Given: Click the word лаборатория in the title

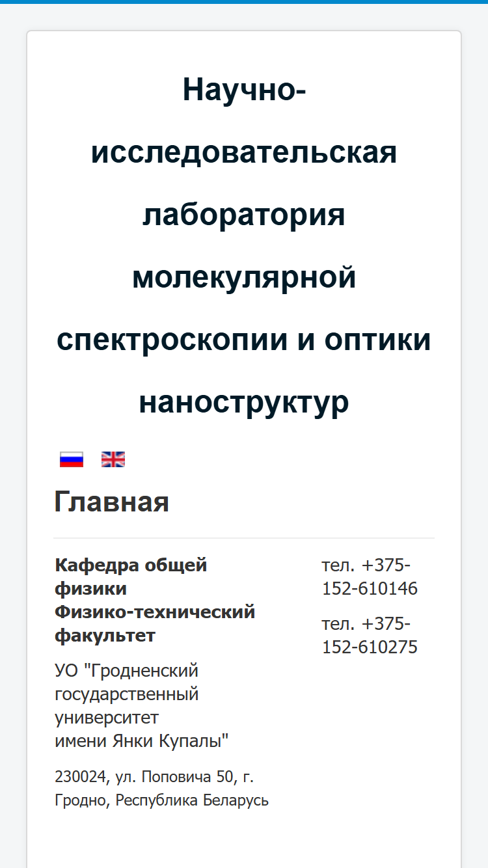Looking at the screenshot, I should (244, 215).
